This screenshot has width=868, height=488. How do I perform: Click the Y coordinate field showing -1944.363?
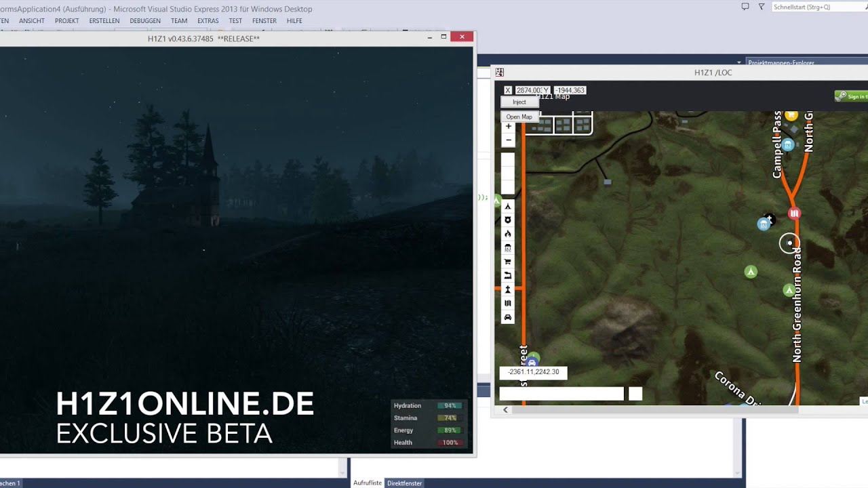tap(570, 90)
